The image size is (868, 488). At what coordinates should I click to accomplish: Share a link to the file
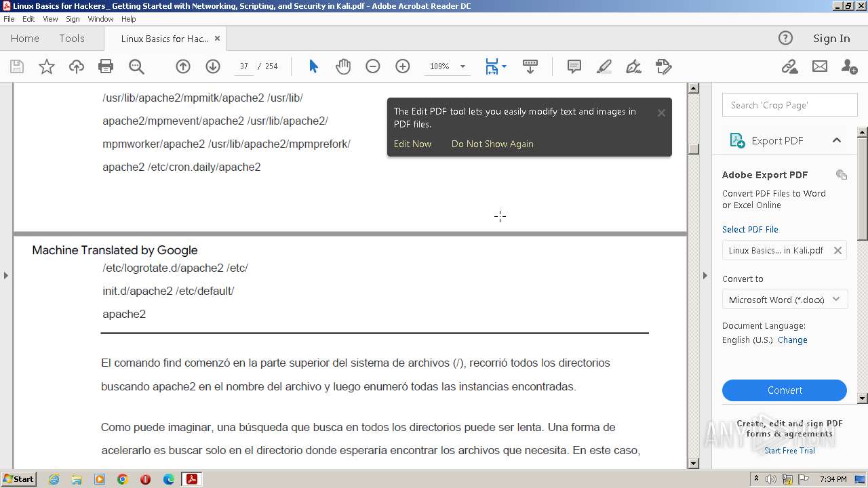[x=789, y=66]
